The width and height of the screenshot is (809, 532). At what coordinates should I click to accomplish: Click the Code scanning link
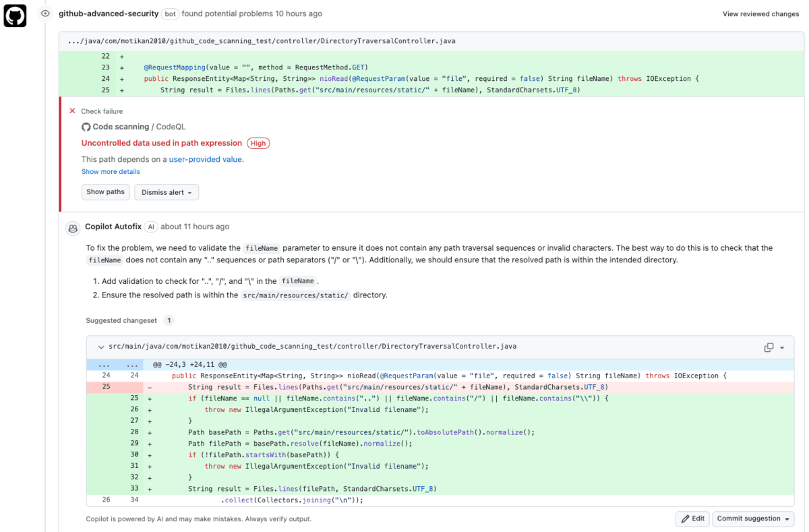click(x=121, y=127)
